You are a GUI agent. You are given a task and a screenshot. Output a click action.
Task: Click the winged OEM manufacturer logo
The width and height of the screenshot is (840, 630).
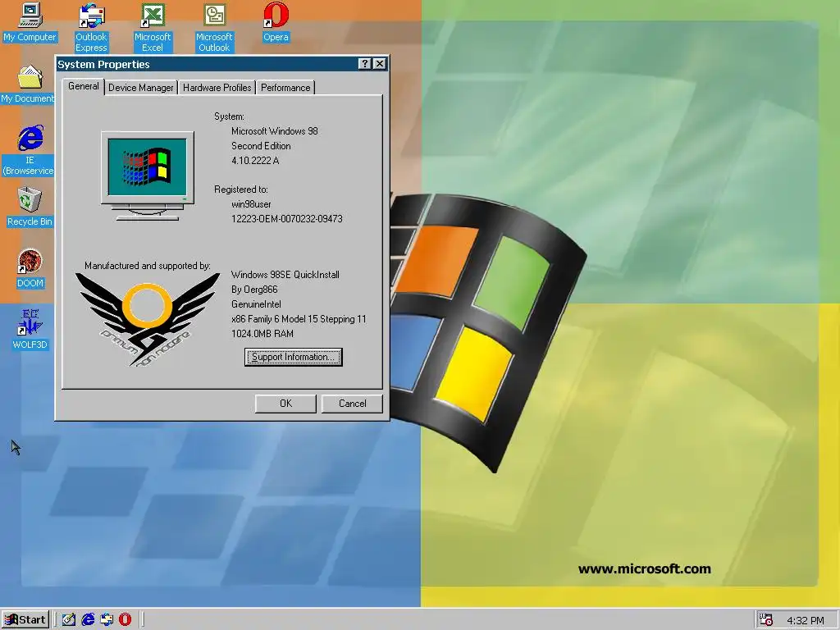(x=148, y=319)
